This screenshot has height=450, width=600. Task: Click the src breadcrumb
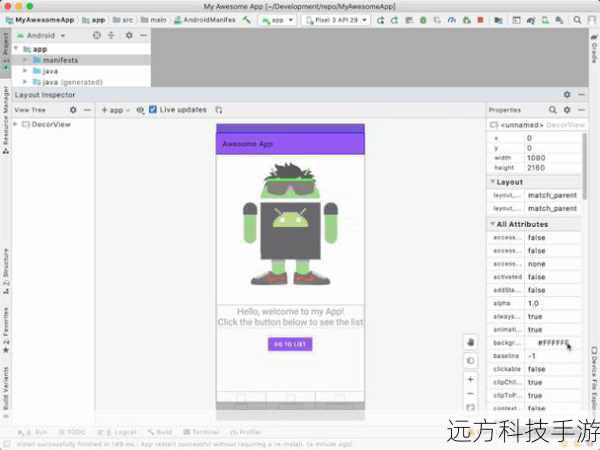click(x=123, y=20)
